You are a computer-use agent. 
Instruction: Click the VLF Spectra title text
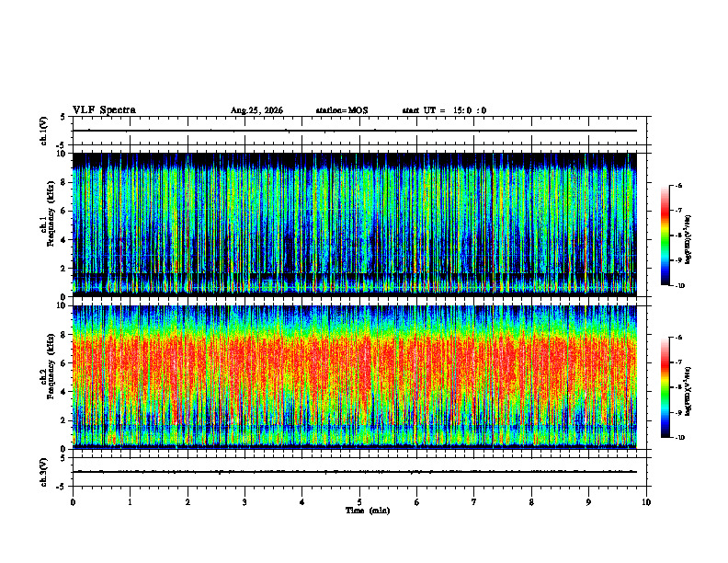(104, 110)
